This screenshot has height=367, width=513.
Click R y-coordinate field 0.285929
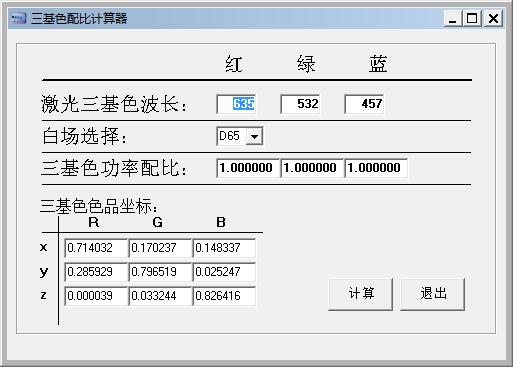pyautogui.click(x=96, y=272)
